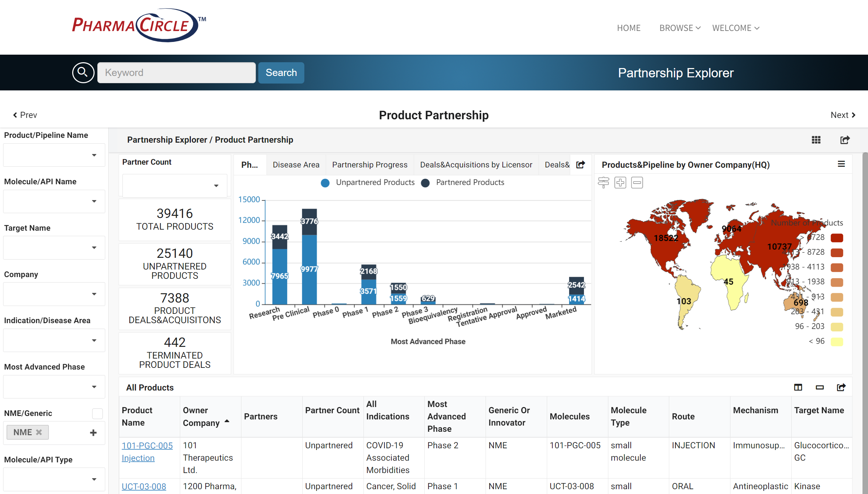Toggle Partnered Products legend series

463,183
